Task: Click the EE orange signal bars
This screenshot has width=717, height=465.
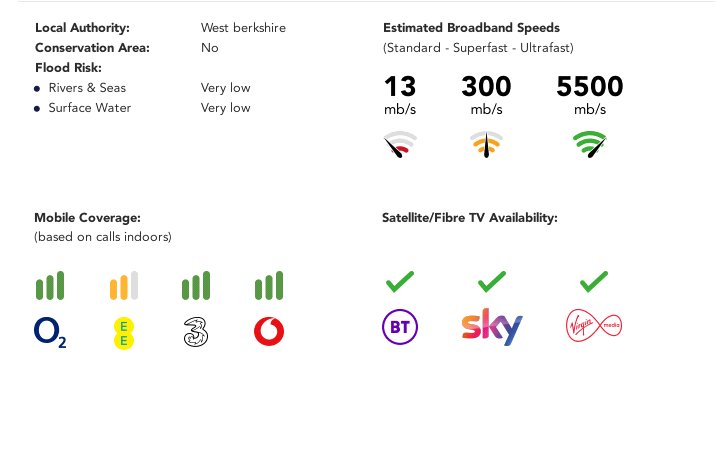Action: pyautogui.click(x=123, y=286)
